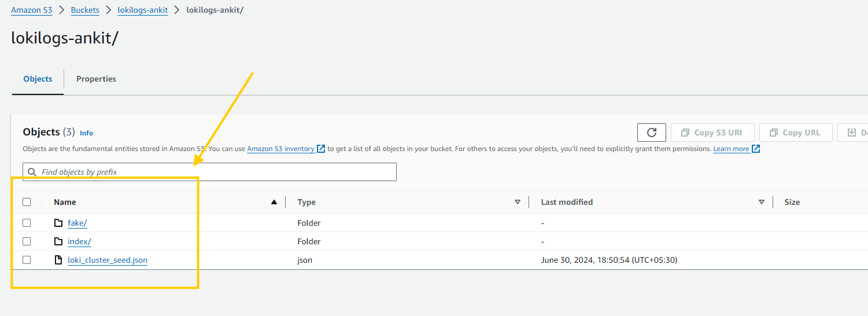This screenshot has height=316, width=868.
Task: Switch to the Properties tab
Action: [96, 79]
